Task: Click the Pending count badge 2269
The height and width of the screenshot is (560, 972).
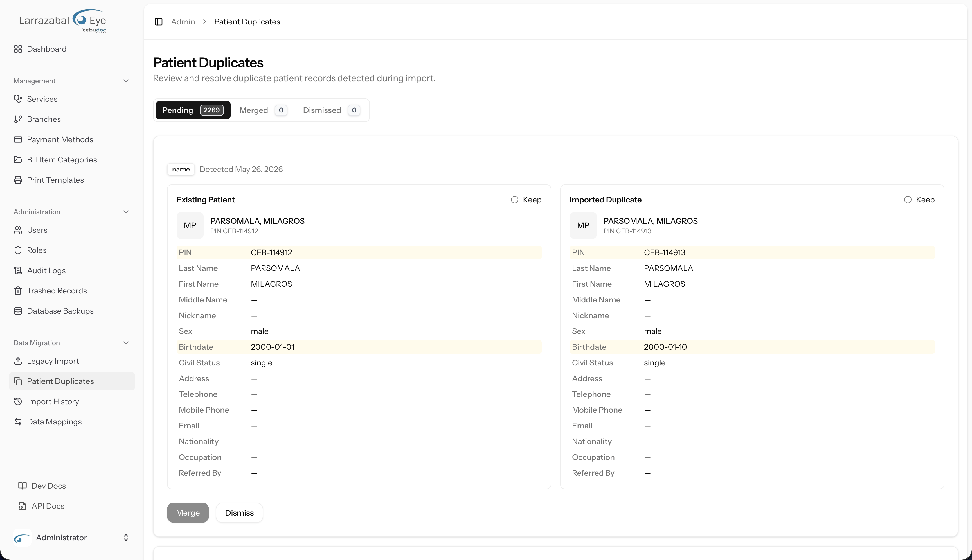Action: coord(211,110)
